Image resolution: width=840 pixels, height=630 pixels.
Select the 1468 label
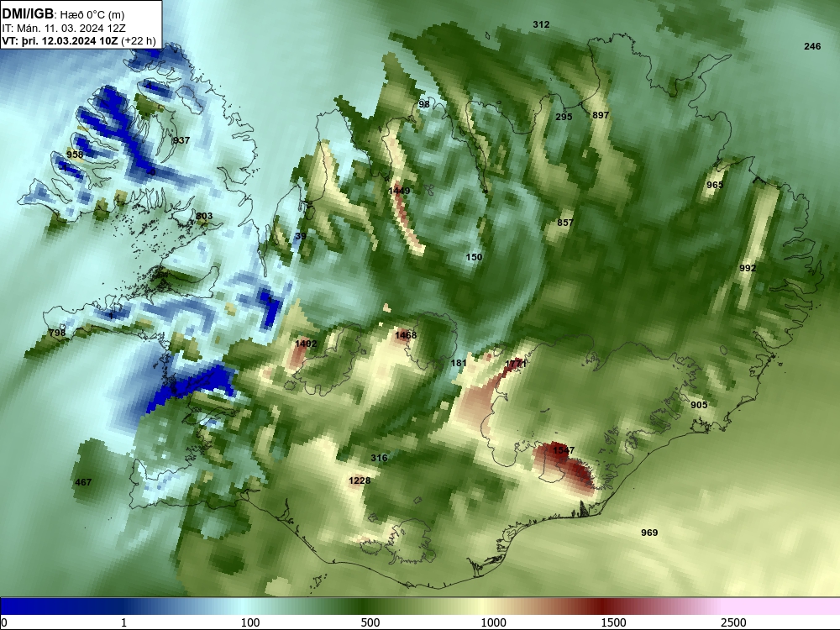click(406, 335)
